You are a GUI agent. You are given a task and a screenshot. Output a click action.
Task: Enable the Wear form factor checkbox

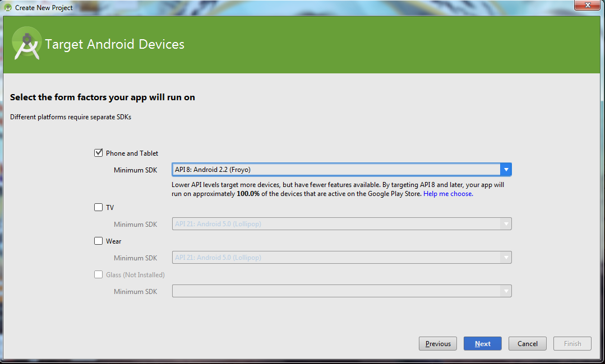coord(98,241)
